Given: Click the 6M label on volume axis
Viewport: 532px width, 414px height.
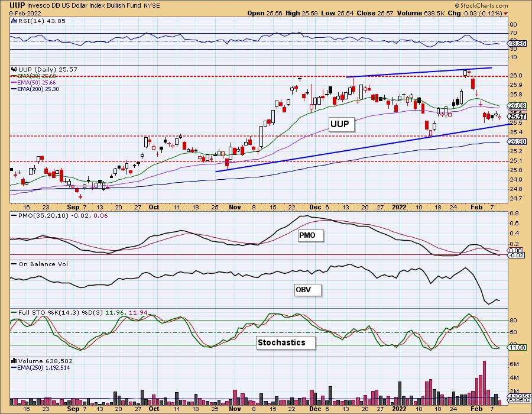Looking at the screenshot, I should click(x=514, y=364).
